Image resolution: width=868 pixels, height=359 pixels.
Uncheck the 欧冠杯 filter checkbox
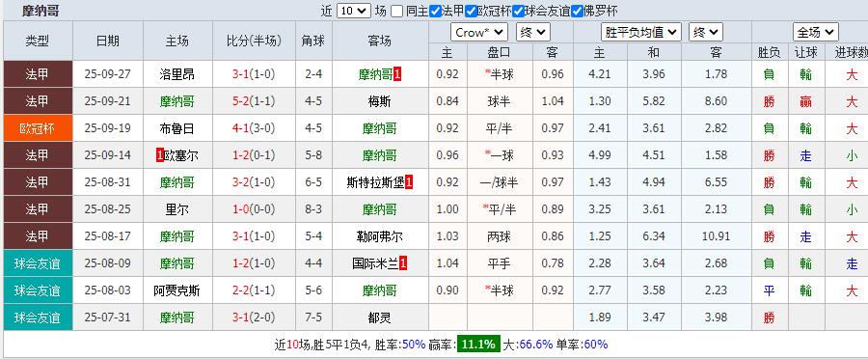point(471,11)
